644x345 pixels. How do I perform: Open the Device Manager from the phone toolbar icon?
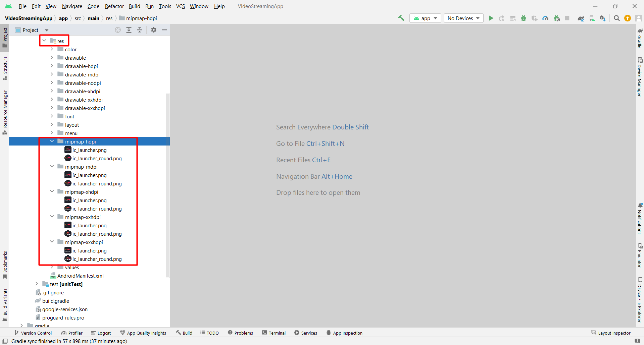tap(592, 18)
